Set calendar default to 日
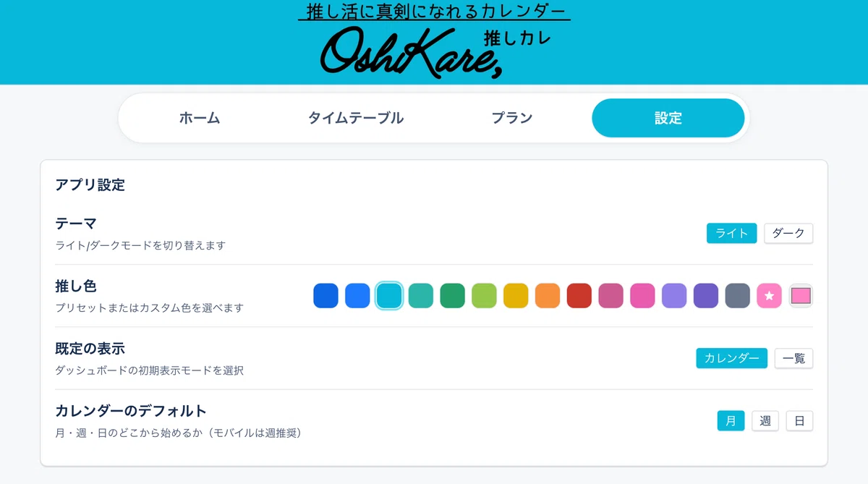Viewport: 868px width, 484px height. 799,420
